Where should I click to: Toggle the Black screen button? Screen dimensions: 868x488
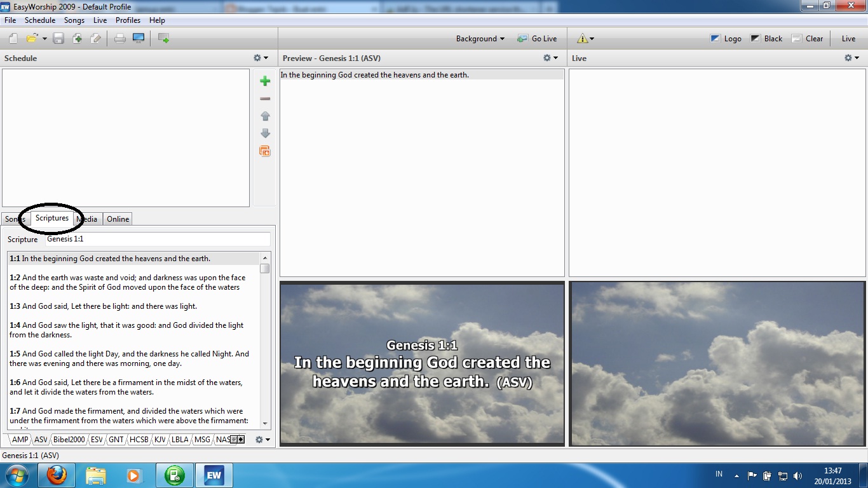[x=766, y=39]
